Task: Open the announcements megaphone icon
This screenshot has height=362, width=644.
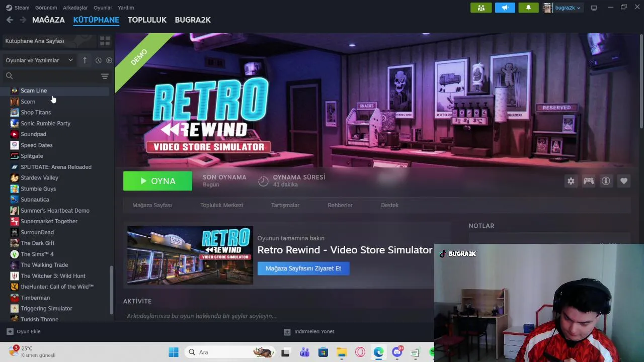Action: [505, 8]
